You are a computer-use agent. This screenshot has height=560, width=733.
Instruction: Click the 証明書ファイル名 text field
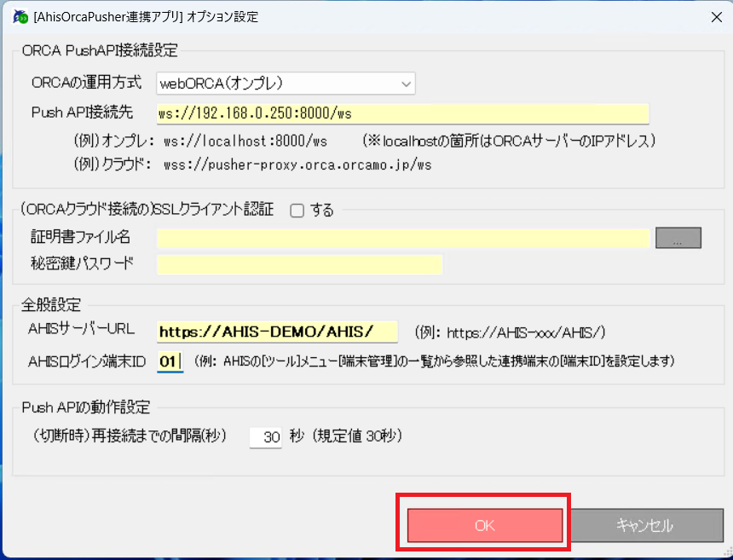point(403,238)
